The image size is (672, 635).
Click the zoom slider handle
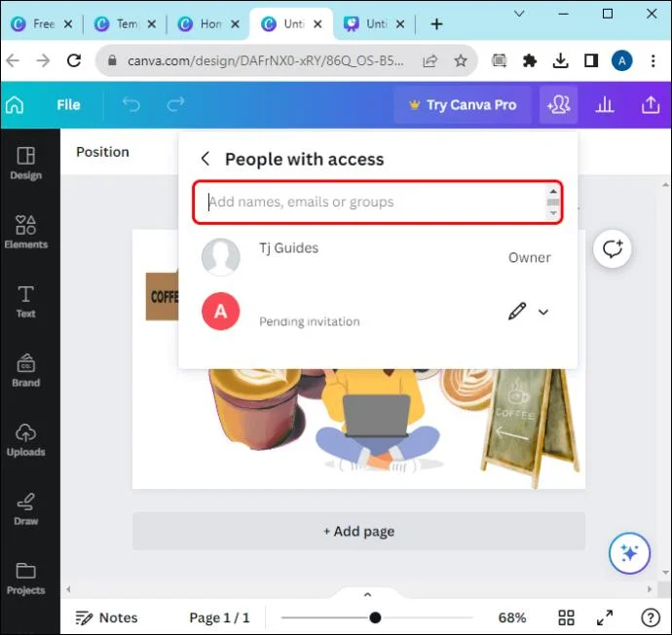click(375, 617)
